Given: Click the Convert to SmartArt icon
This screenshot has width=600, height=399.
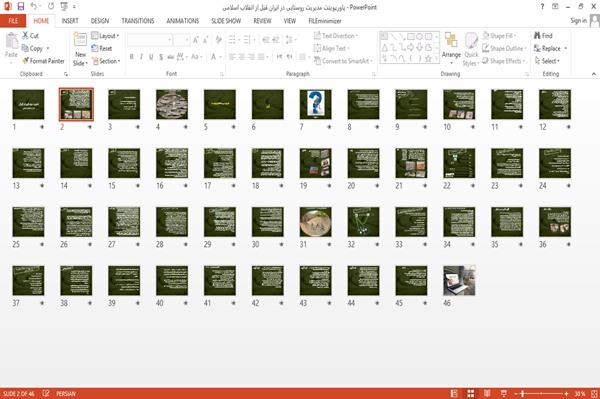Looking at the screenshot, I should [x=317, y=61].
